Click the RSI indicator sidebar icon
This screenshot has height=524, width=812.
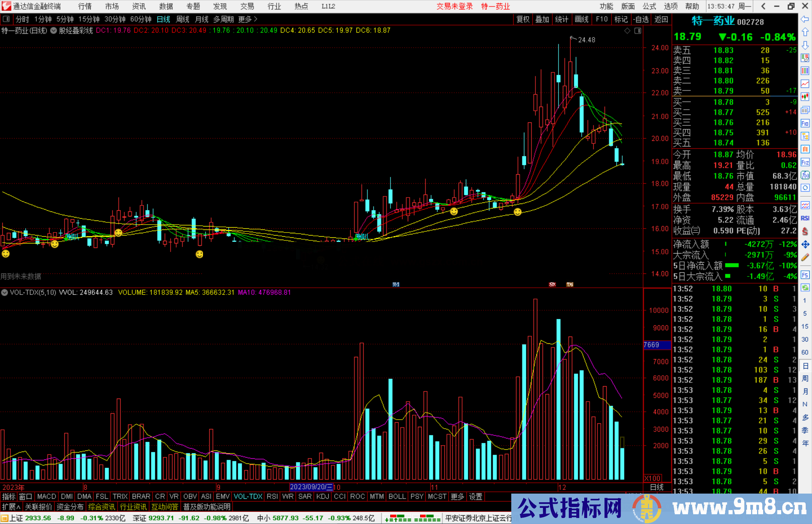805,218
